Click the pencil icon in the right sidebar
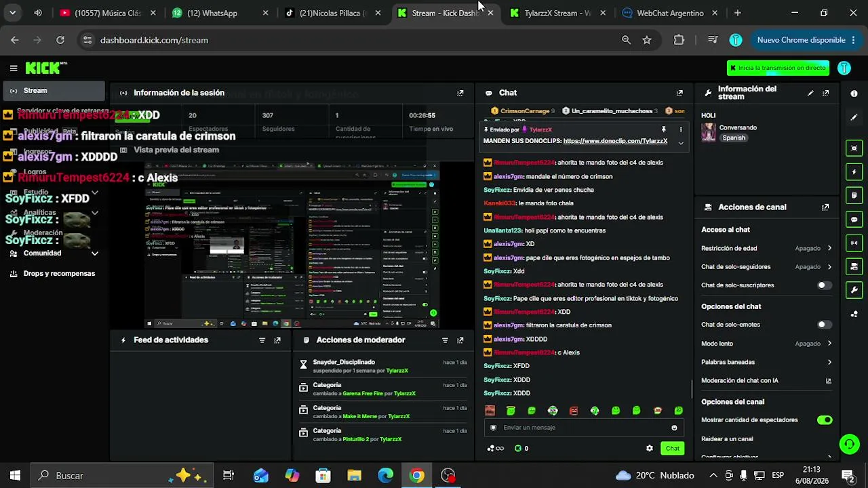Image resolution: width=868 pixels, height=488 pixels. pos(854,117)
